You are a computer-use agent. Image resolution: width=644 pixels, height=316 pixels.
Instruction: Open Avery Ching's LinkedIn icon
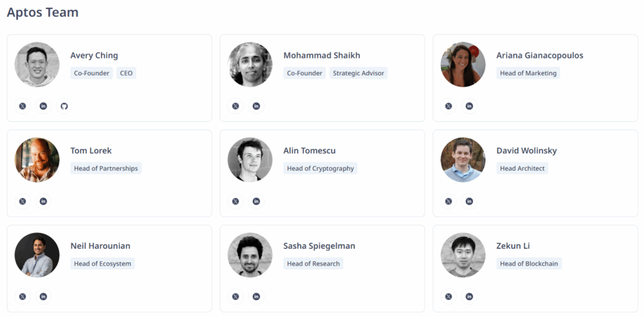tap(43, 106)
